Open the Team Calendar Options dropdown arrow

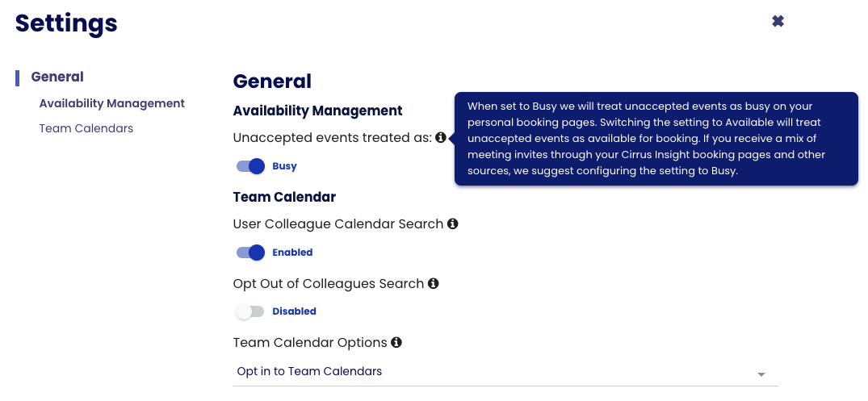pos(761,374)
